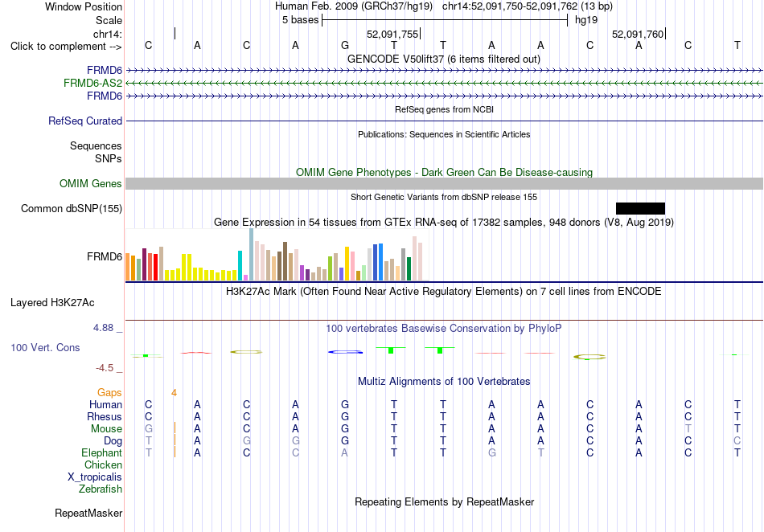Click the Common dbSNP(155) track label
This screenshot has height=532, width=764.
[72, 208]
